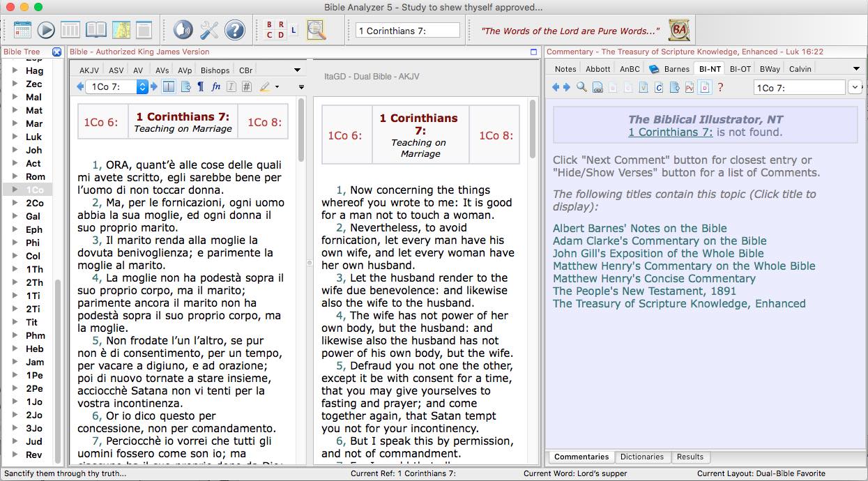The image size is (868, 481).
Task: Open the 1Co 7: chapter selector in Bible pane
Action: [x=116, y=87]
